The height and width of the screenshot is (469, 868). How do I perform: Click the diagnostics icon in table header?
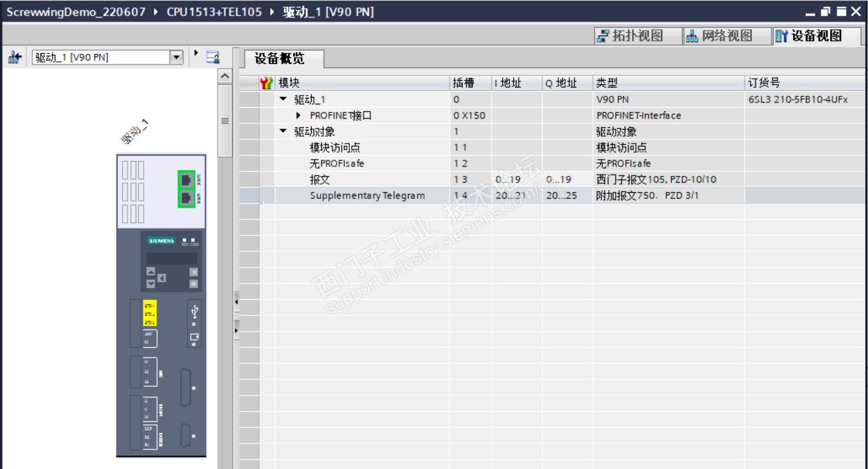pos(266,84)
